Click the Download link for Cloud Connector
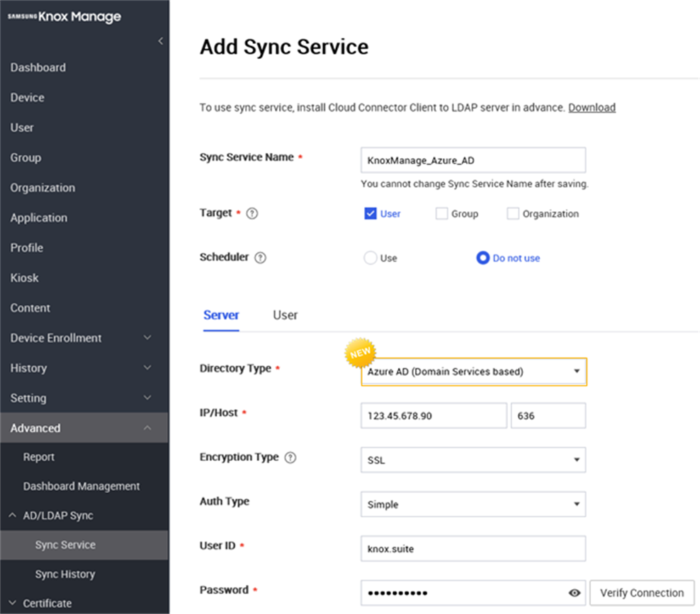The width and height of the screenshot is (700, 614). point(592,108)
